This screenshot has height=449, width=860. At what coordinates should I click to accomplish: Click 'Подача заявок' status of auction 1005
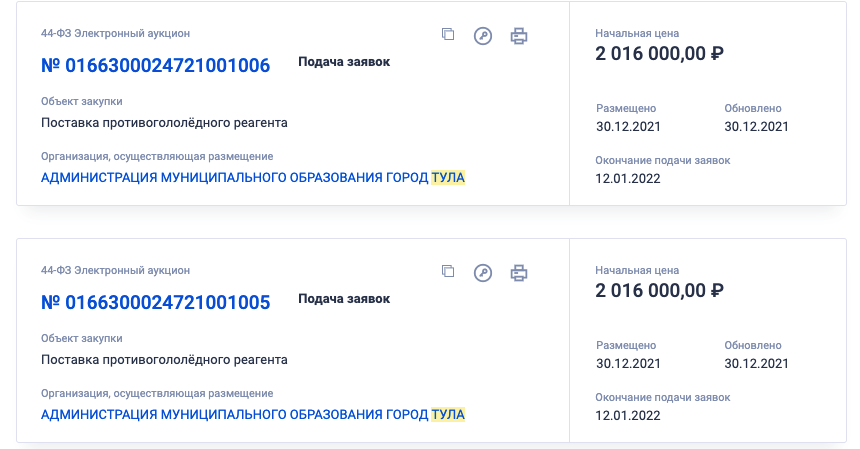[x=344, y=298]
